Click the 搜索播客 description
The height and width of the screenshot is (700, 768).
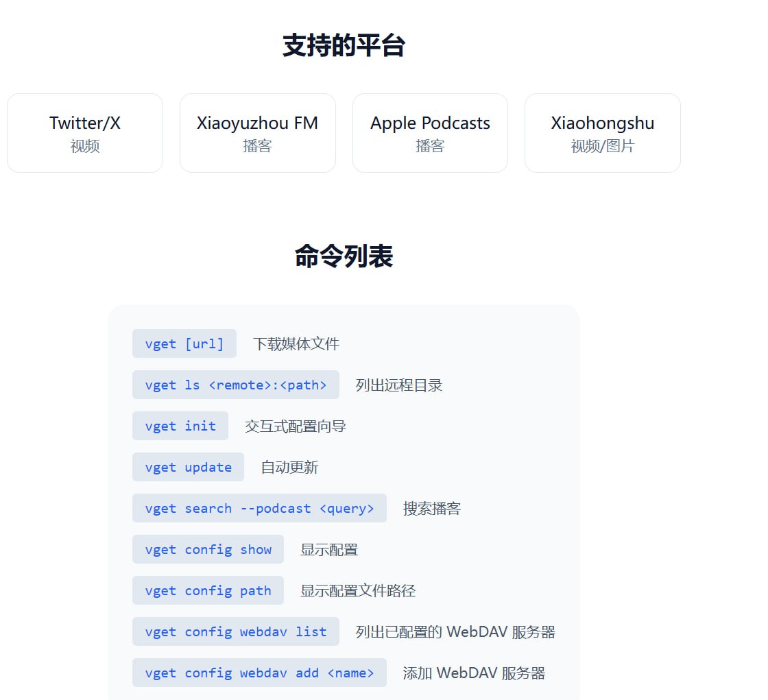click(x=431, y=509)
